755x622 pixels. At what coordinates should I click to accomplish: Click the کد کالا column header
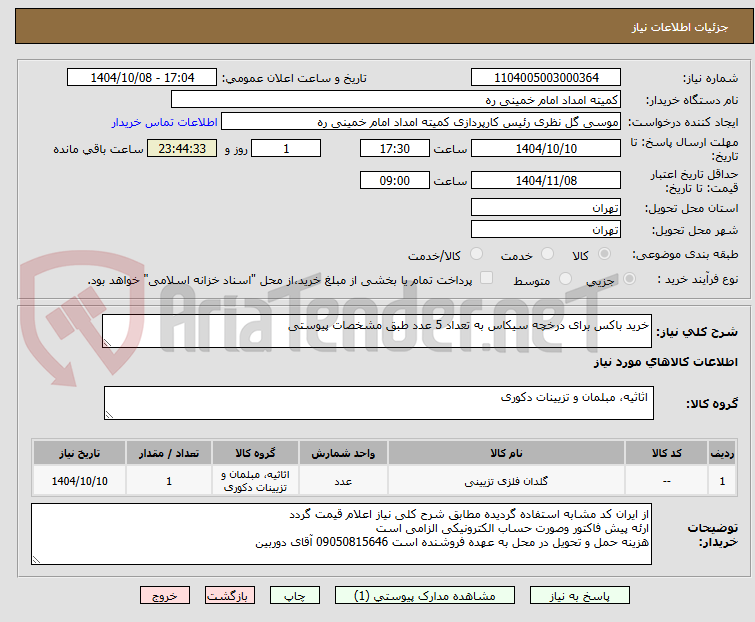(666, 453)
